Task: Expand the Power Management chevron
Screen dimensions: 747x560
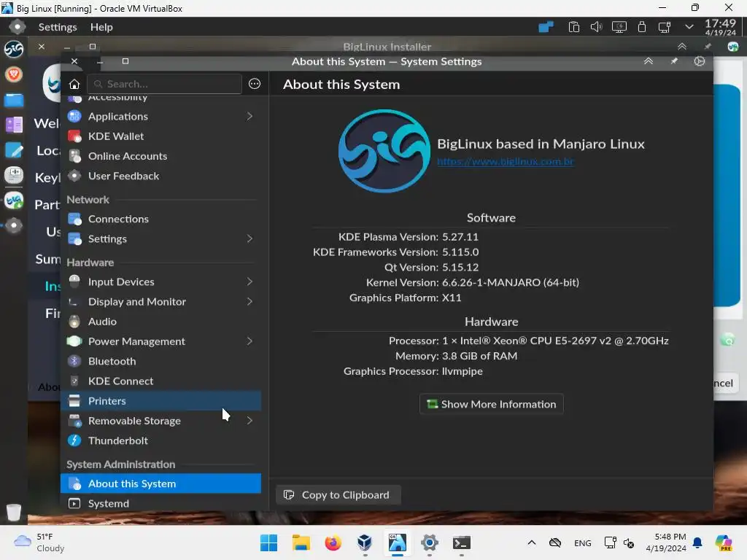Action: pos(249,341)
